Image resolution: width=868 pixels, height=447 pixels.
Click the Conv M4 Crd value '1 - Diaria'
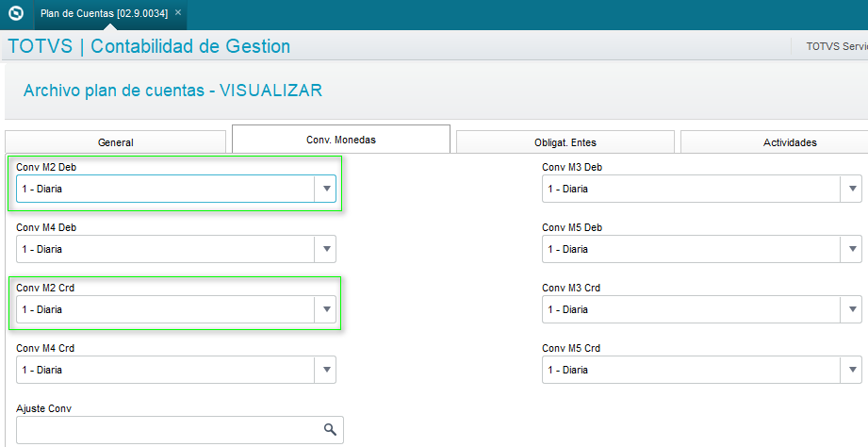pos(42,370)
